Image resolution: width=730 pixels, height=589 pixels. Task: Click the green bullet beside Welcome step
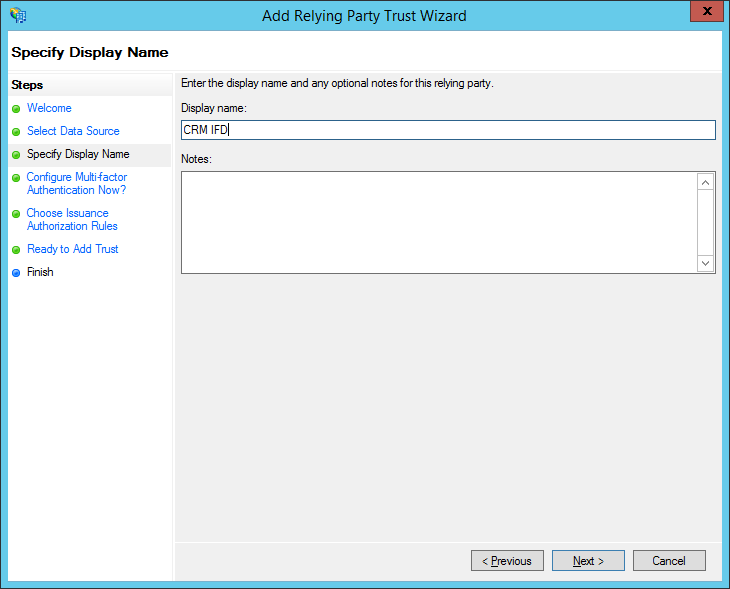(16, 109)
